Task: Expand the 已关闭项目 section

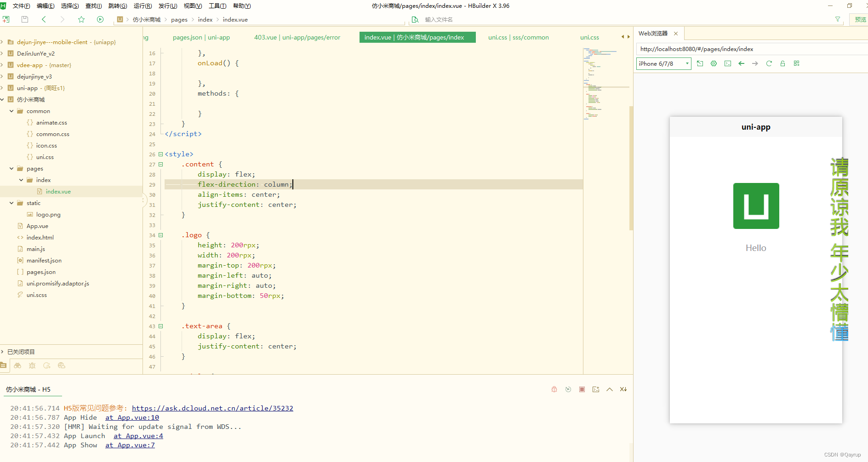Action: point(2,352)
